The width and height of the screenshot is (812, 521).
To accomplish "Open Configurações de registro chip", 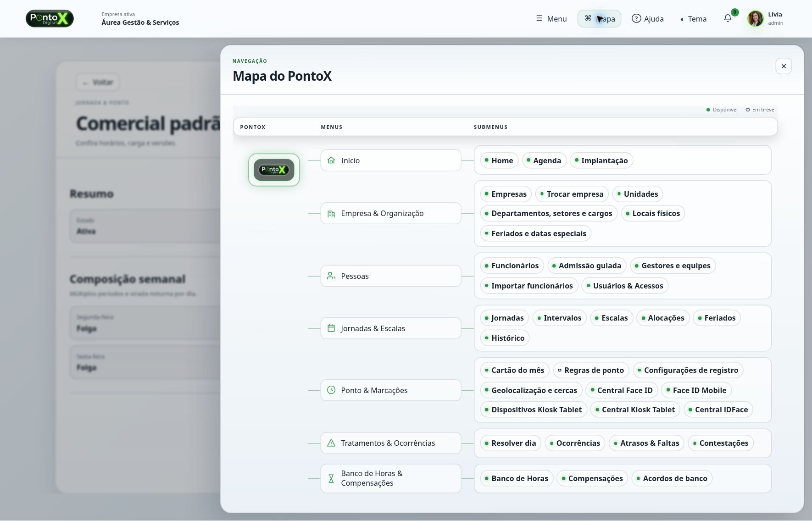I will (x=688, y=370).
